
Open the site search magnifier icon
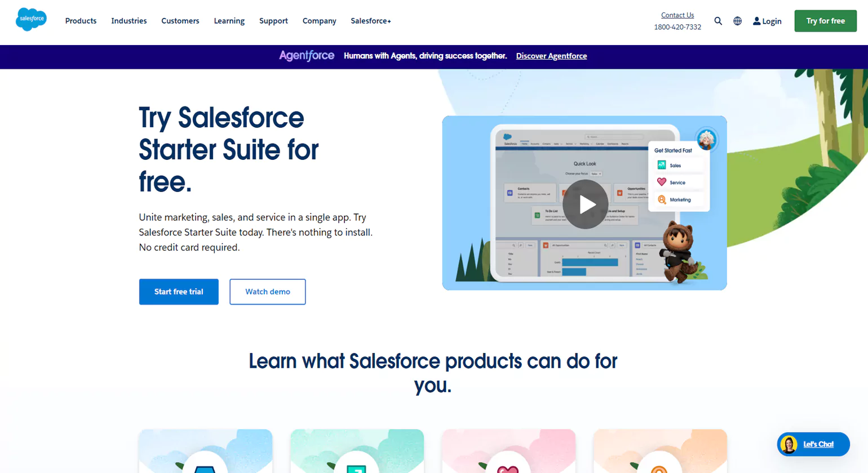coord(718,21)
